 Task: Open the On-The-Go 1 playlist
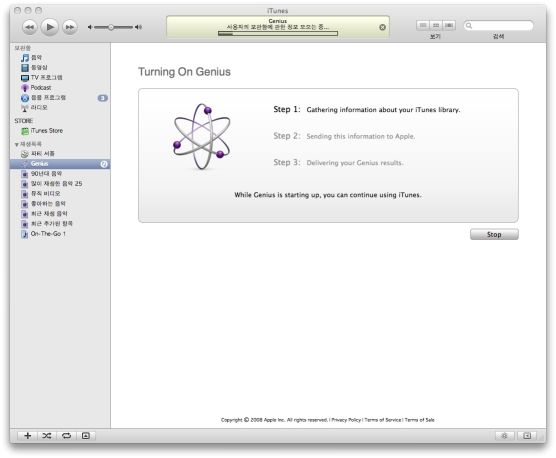[x=60, y=234]
